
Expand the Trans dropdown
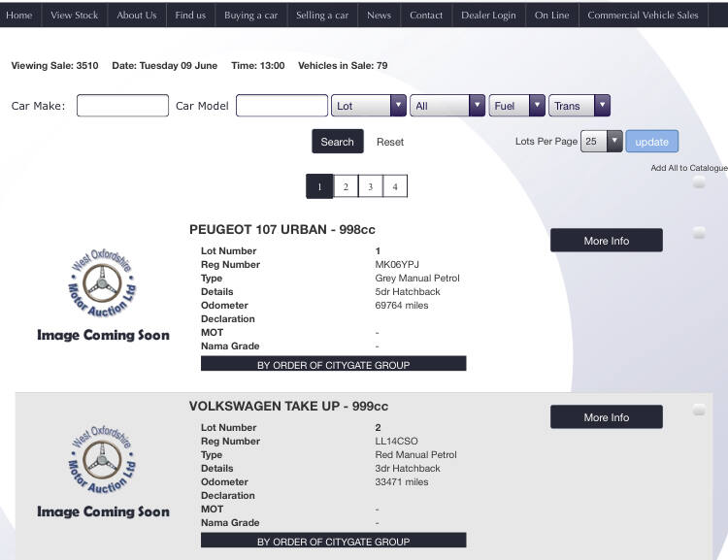(579, 106)
